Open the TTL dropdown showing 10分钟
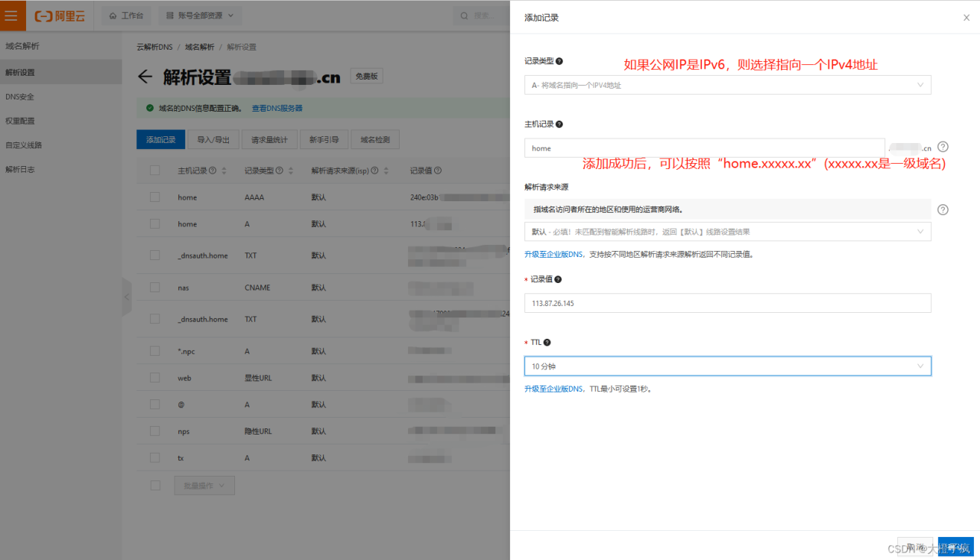This screenshot has height=560, width=980. click(x=727, y=366)
